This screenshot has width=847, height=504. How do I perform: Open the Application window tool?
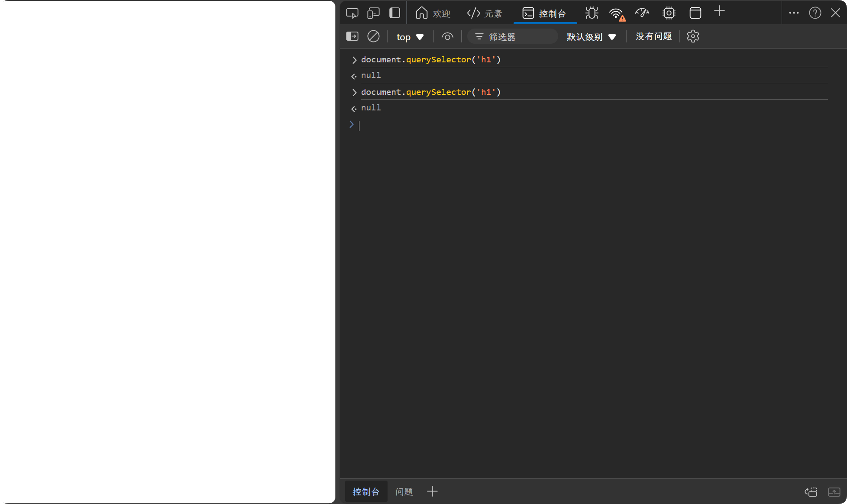(x=695, y=13)
